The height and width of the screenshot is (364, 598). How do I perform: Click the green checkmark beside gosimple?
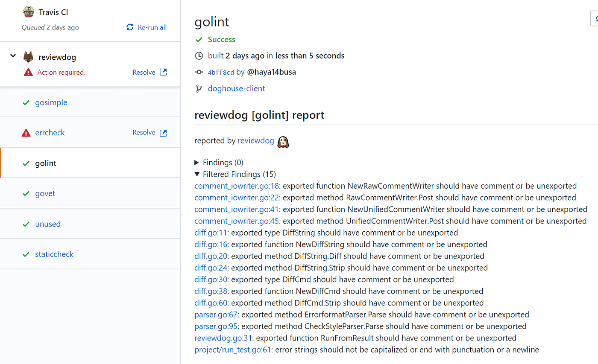(26, 102)
